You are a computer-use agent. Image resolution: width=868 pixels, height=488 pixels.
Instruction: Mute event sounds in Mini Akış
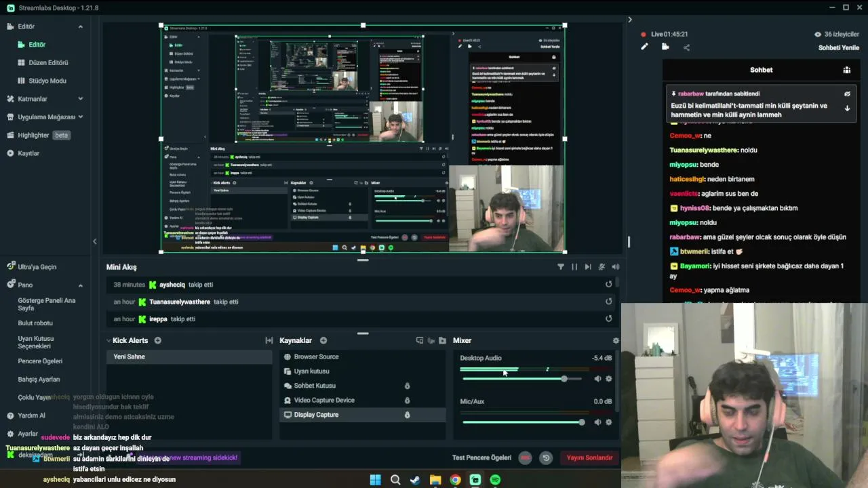pyautogui.click(x=602, y=267)
